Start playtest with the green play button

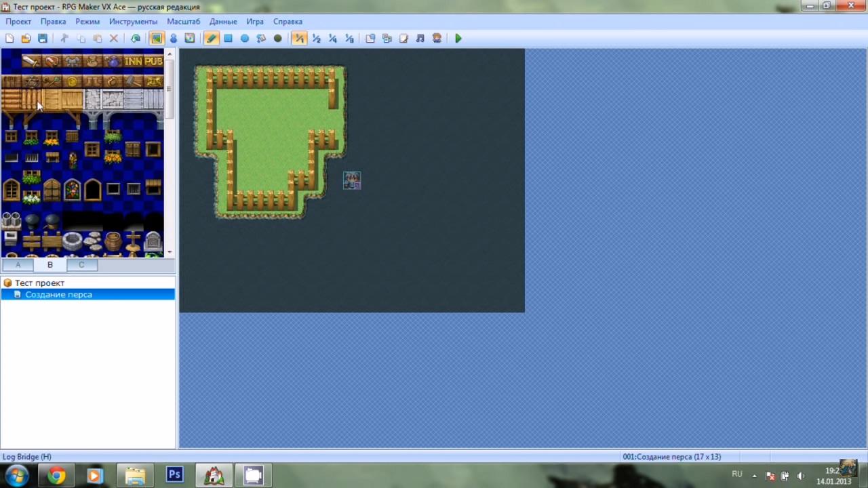pyautogui.click(x=458, y=39)
